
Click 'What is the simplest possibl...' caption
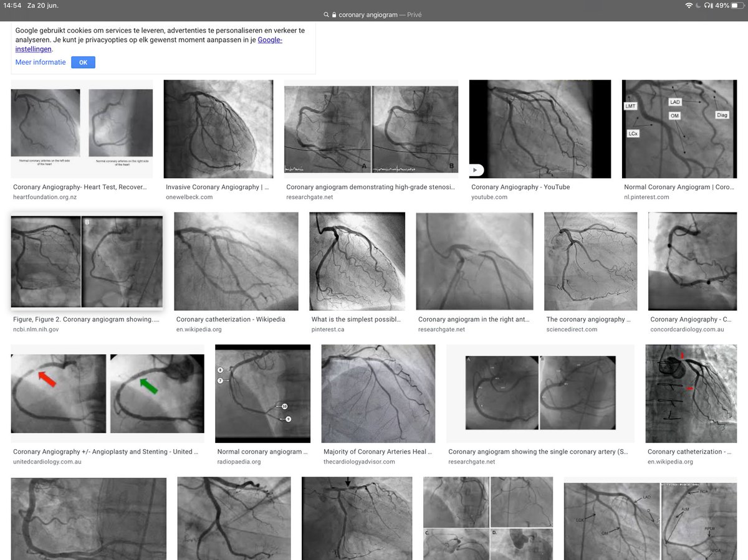[356, 320]
